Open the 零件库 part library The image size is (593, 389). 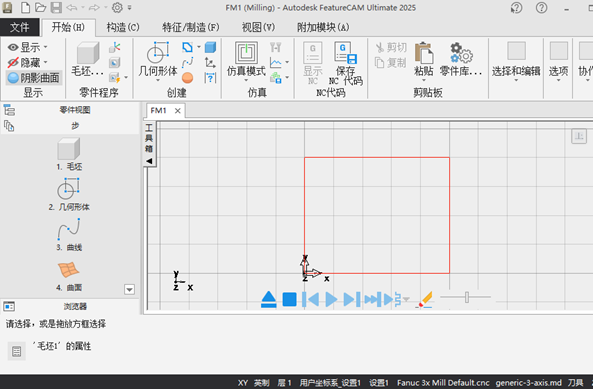(x=461, y=60)
